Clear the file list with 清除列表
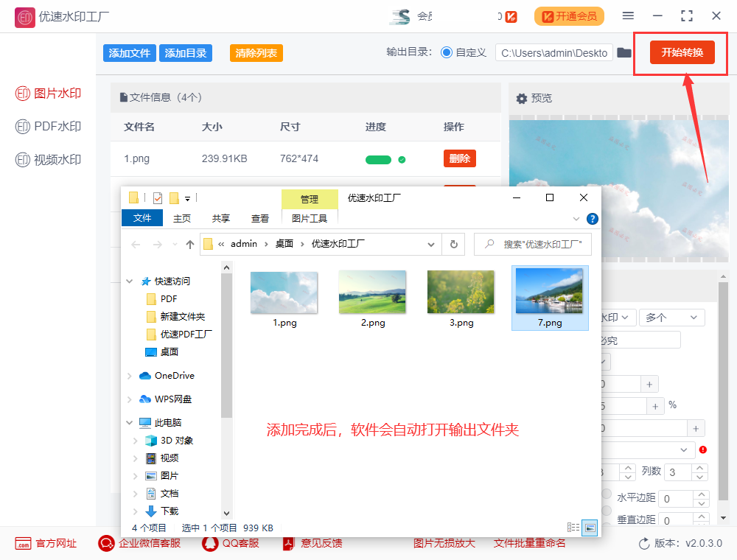The image size is (737, 560). coord(256,52)
